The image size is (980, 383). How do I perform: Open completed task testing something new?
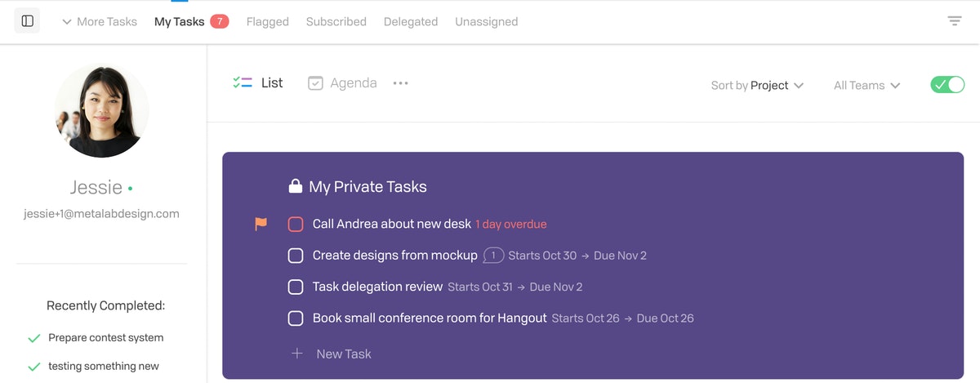click(104, 367)
